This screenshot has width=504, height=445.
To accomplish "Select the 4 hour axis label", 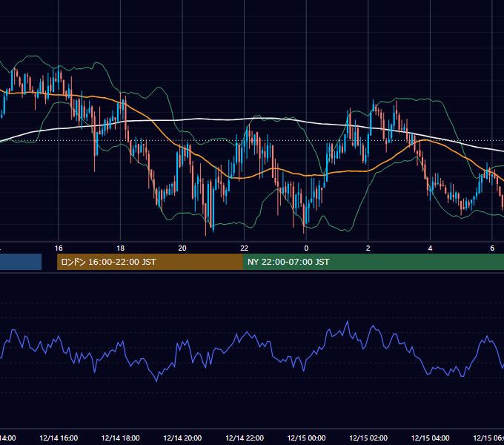I will [430, 248].
